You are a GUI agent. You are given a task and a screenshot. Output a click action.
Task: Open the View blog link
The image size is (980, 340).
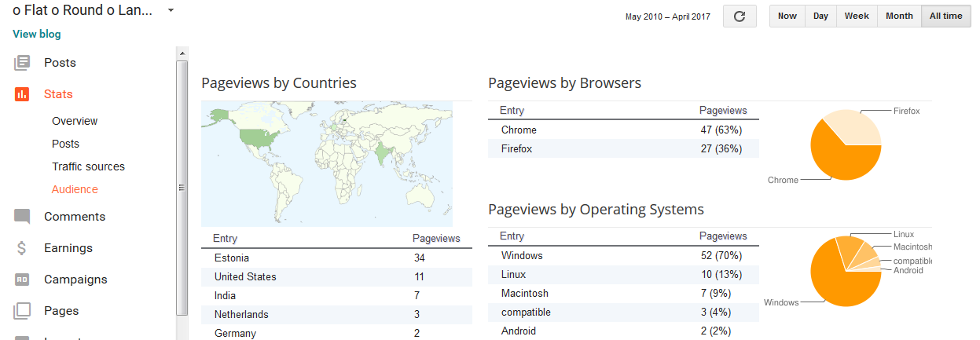click(37, 34)
